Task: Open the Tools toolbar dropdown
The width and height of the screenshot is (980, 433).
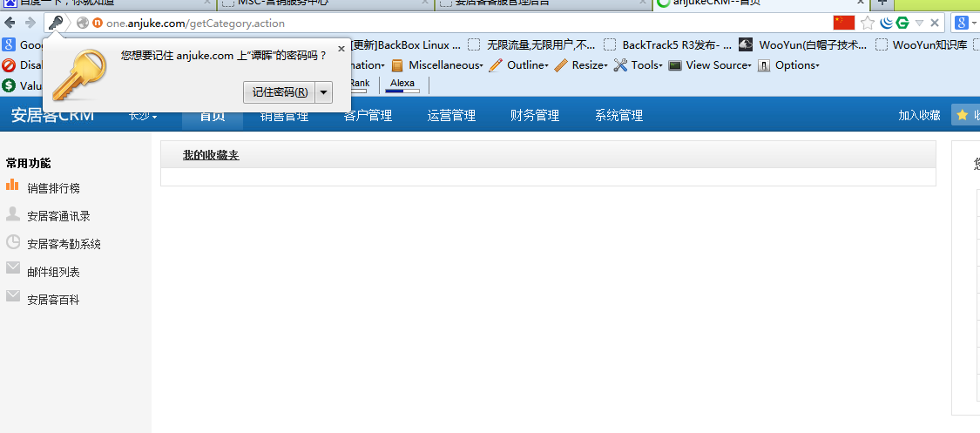Action: (638, 65)
